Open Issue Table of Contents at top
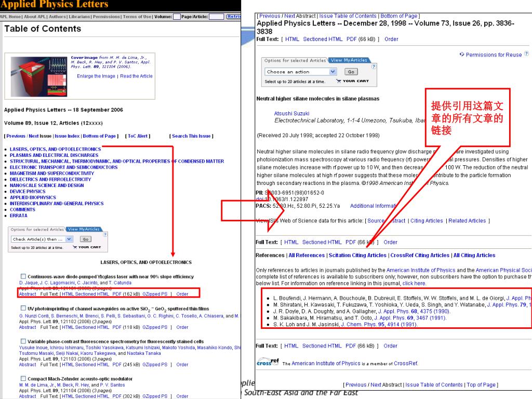The image size is (532, 399). click(348, 16)
